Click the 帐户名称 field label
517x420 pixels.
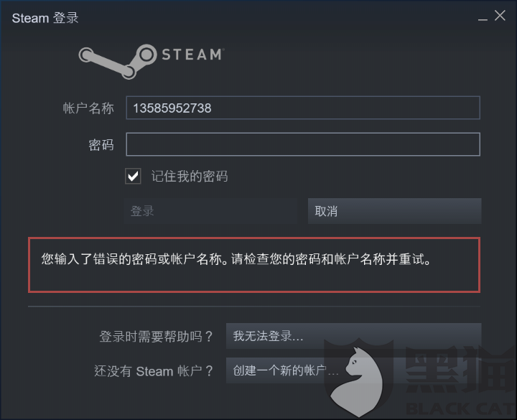(88, 108)
